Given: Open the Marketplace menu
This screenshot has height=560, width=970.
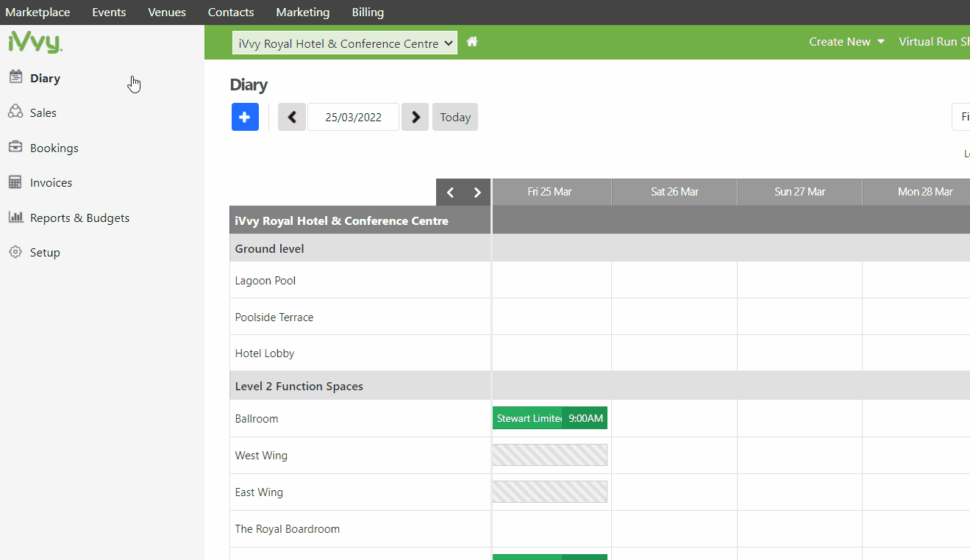Looking at the screenshot, I should click(38, 12).
